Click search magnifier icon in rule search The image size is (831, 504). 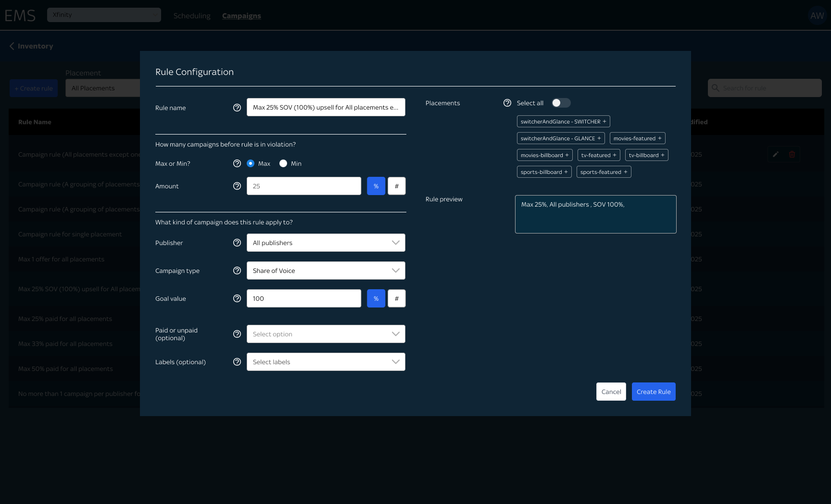tap(716, 88)
